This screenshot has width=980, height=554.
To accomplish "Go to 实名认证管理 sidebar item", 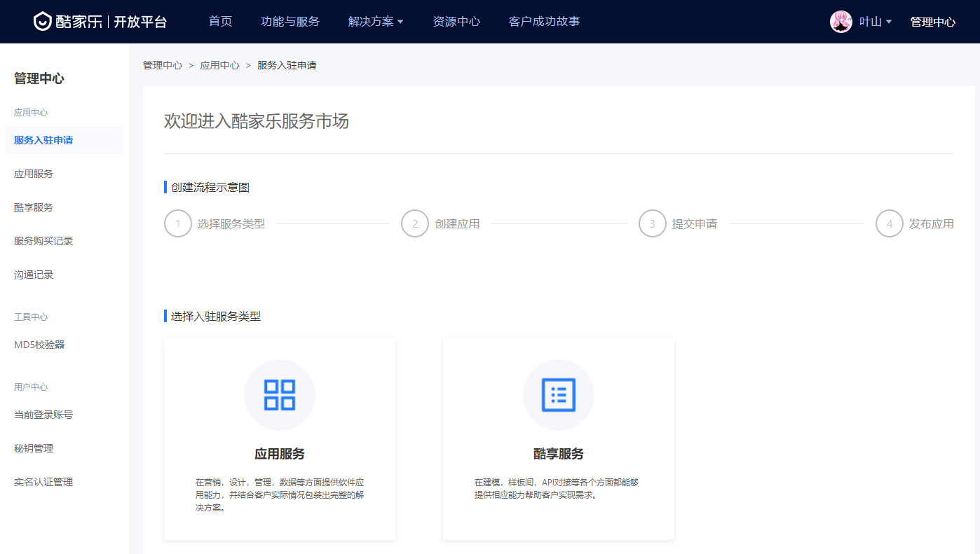I will [x=43, y=482].
